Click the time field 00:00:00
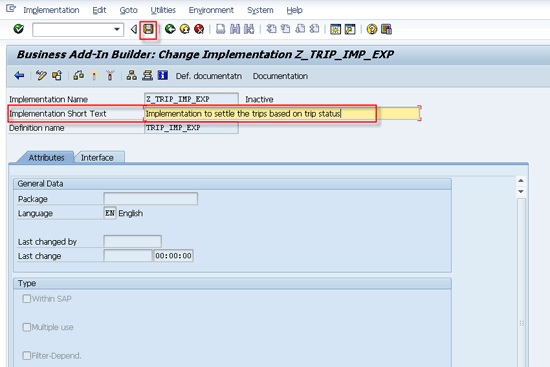The image size is (550, 367). coord(173,256)
